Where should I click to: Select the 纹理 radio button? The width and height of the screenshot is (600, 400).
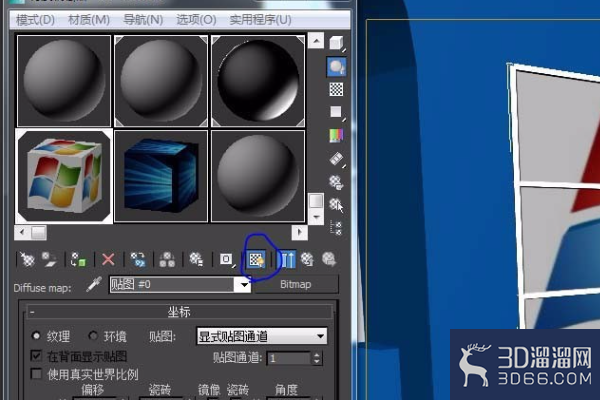tap(36, 336)
